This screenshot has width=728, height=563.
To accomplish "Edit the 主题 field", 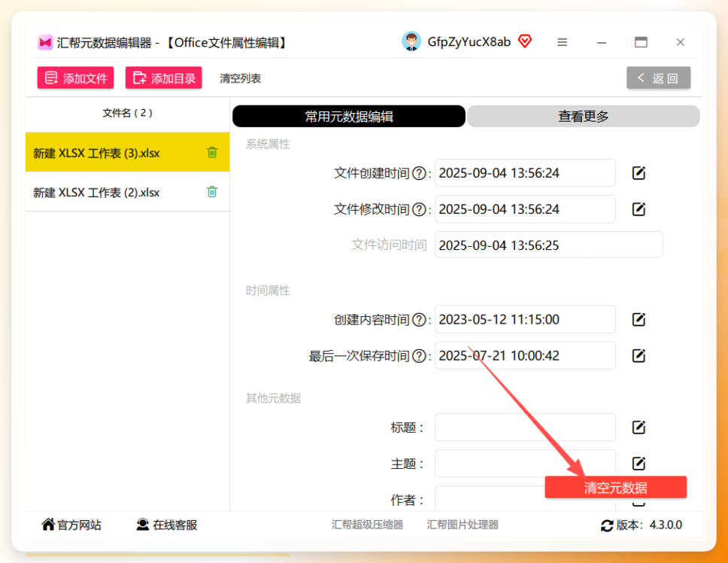I will click(639, 463).
